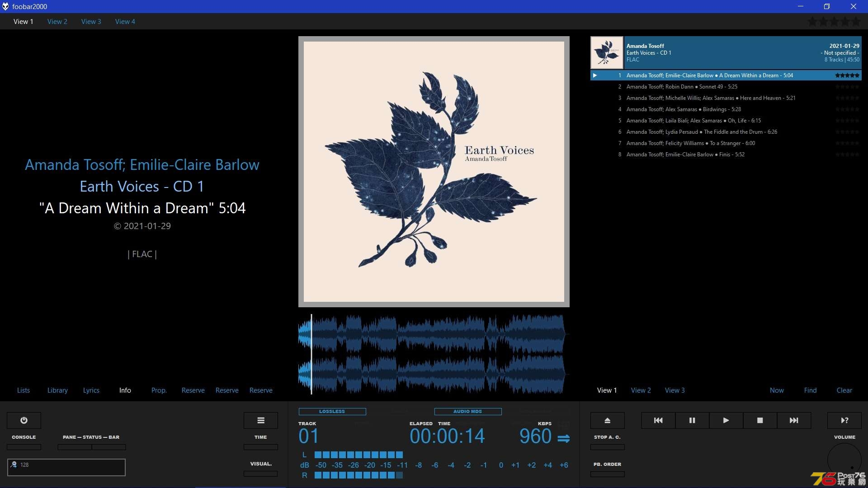This screenshot has width=868, height=488.
Task: Toggle the VISUAL. bar button
Action: point(261,474)
